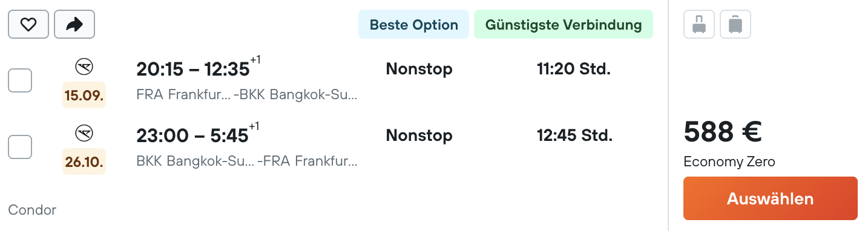
Task: Click the FRA Frankfurt to BKK route text
Action: (x=247, y=95)
